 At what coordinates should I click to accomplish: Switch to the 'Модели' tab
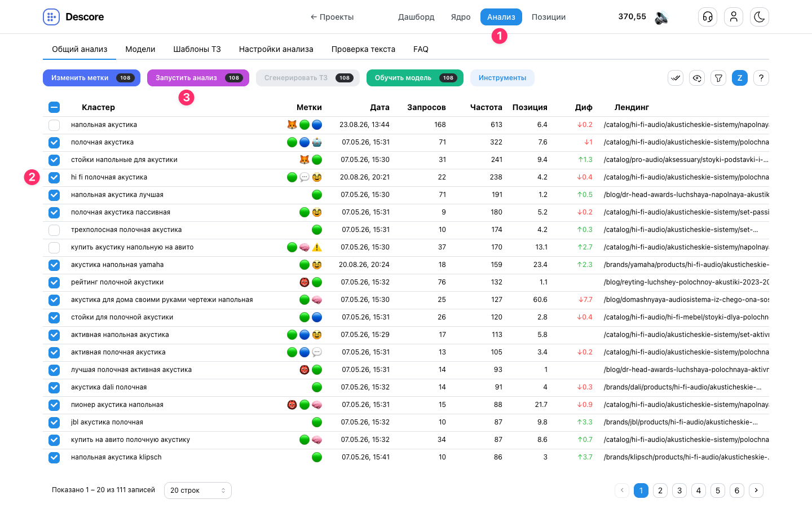tap(140, 49)
